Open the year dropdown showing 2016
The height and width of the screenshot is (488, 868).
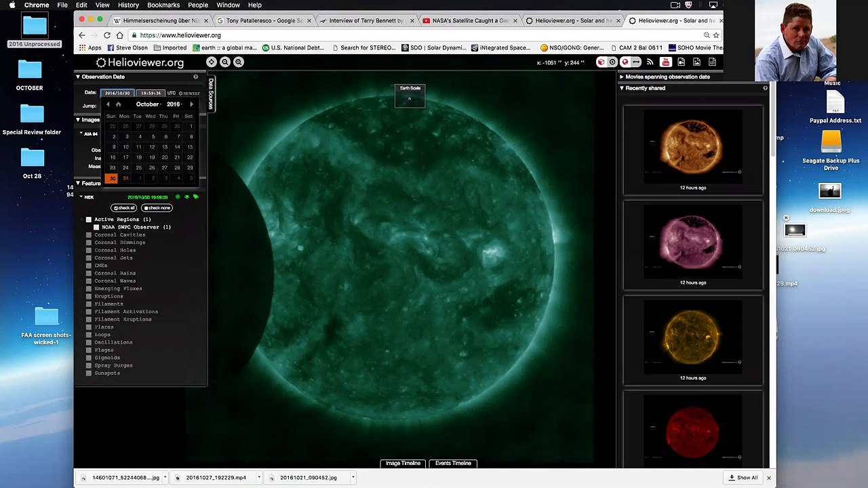coord(174,104)
